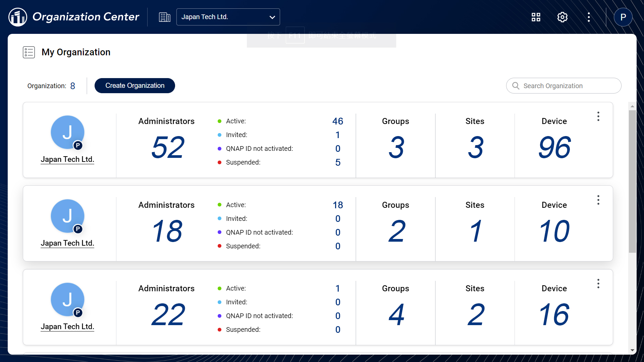Click the building icon beside organization selector
644x362 pixels.
click(164, 17)
